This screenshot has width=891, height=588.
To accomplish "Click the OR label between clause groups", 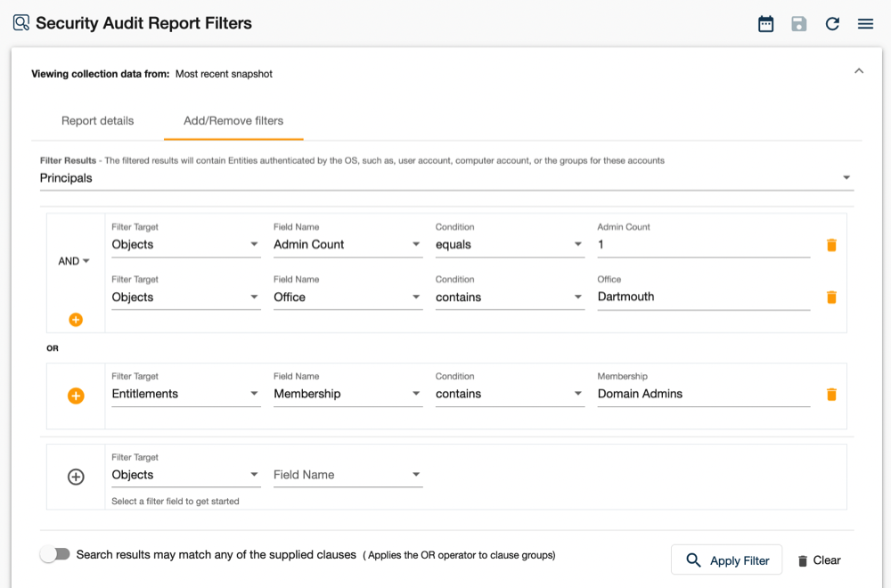I will pyautogui.click(x=53, y=348).
